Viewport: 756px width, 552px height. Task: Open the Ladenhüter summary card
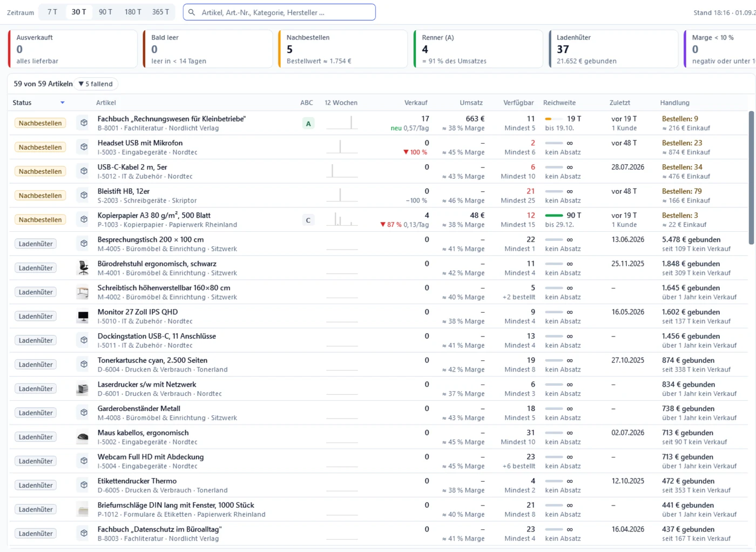(x=613, y=49)
